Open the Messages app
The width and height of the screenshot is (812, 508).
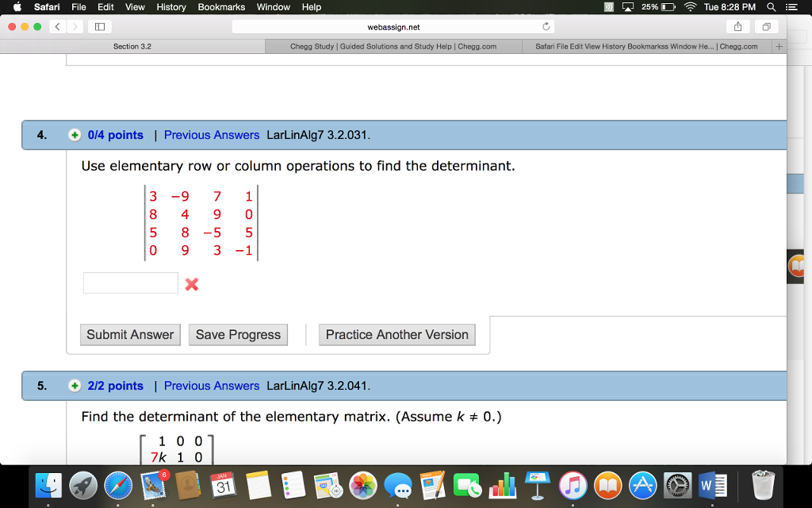point(398,485)
